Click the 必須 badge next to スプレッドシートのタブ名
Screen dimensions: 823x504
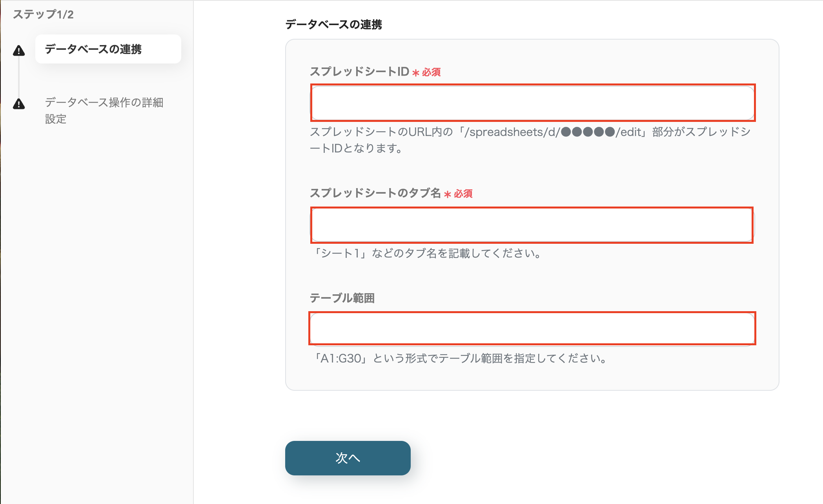pos(463,194)
